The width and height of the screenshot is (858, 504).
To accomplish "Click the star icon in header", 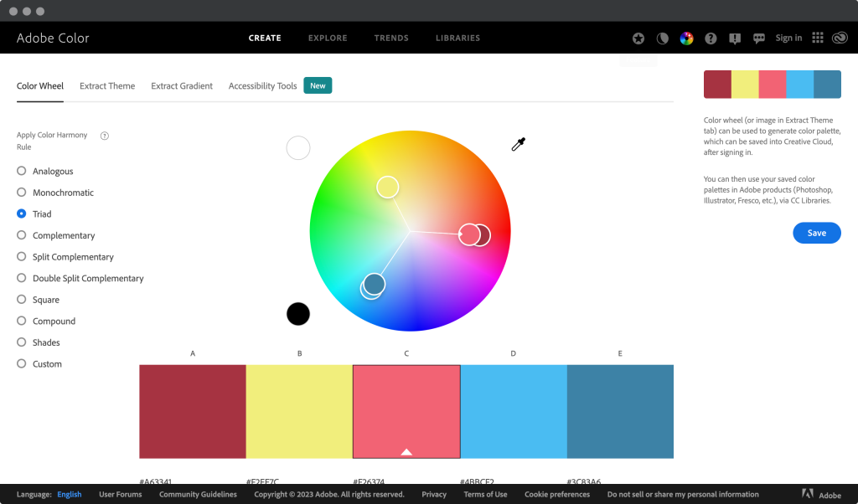I will (x=638, y=38).
